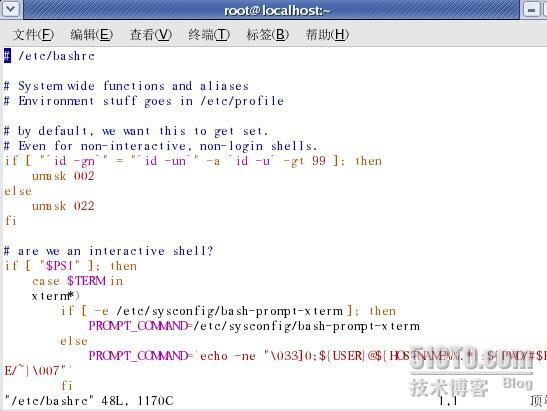Open the 帮助(H) menu
This screenshot has height=411, width=547.
(x=327, y=35)
